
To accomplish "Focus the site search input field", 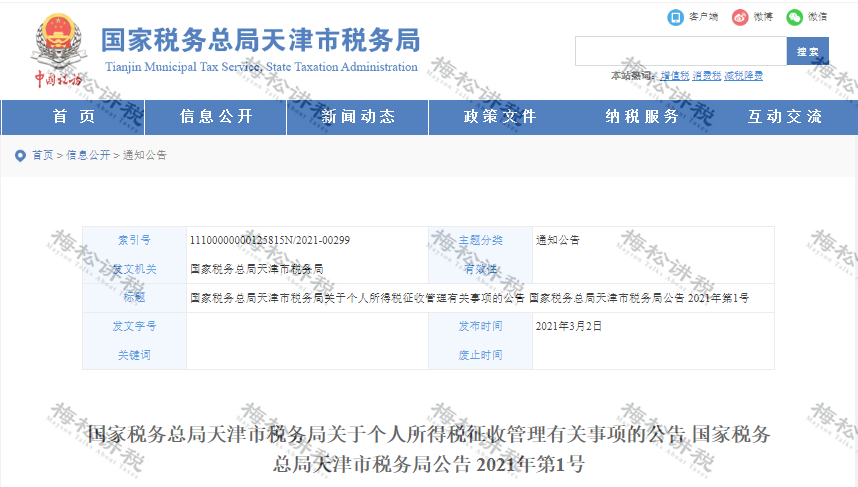I will (681, 51).
